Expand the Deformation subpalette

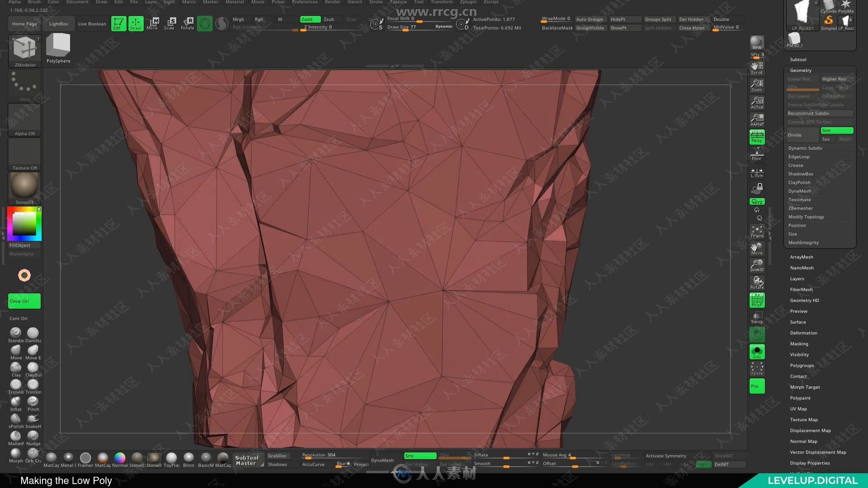[803, 333]
